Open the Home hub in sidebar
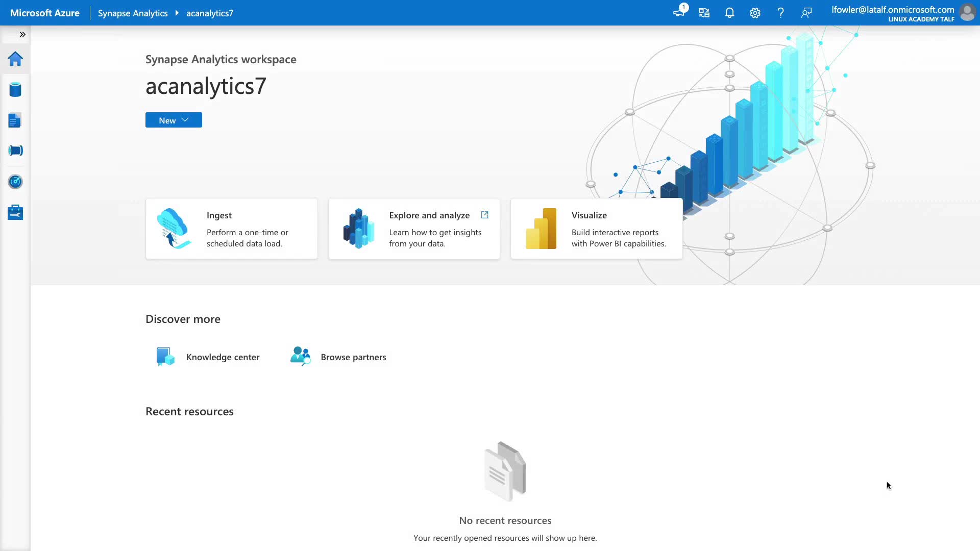The width and height of the screenshot is (980, 551). [x=15, y=59]
